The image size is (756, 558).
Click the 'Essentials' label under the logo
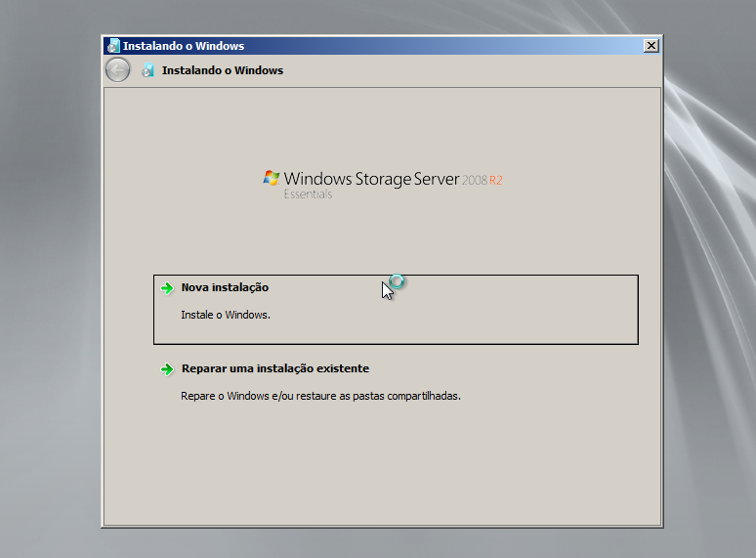[x=308, y=193]
